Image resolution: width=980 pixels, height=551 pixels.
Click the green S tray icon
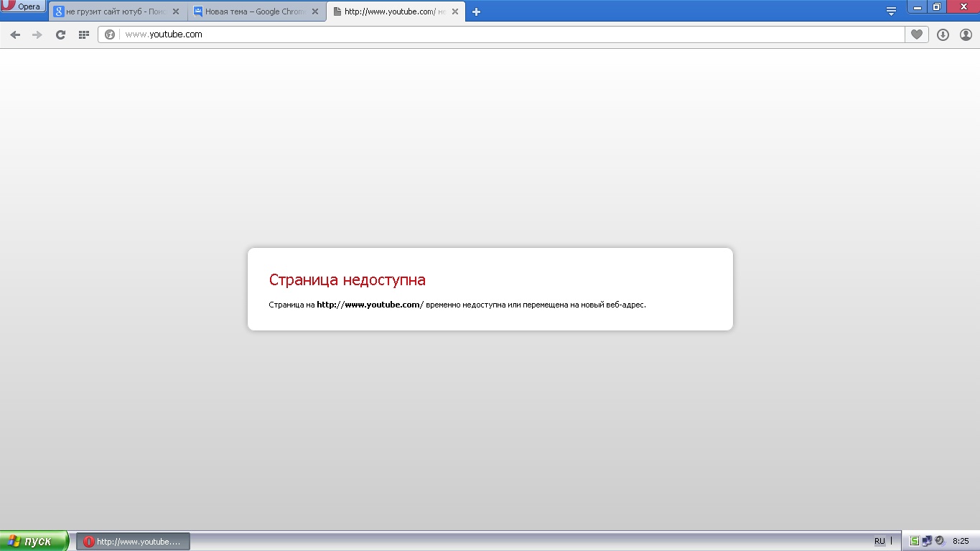(x=915, y=541)
